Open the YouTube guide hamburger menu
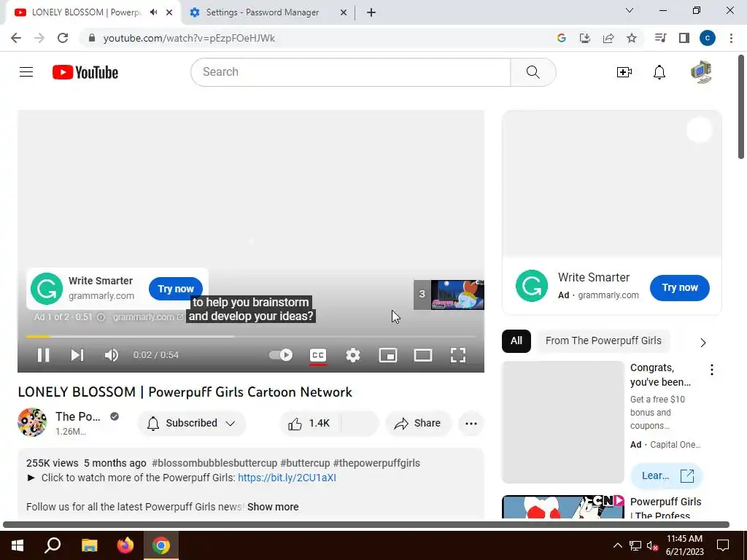The width and height of the screenshot is (747, 560). click(26, 72)
